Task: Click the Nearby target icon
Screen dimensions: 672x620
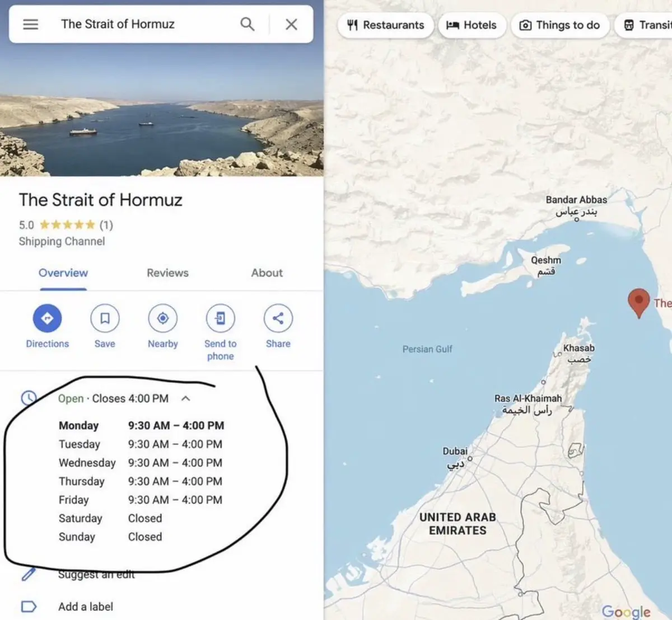Action: pyautogui.click(x=162, y=318)
